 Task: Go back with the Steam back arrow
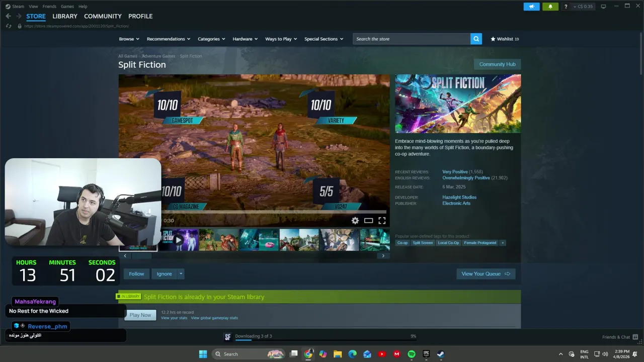point(8,16)
